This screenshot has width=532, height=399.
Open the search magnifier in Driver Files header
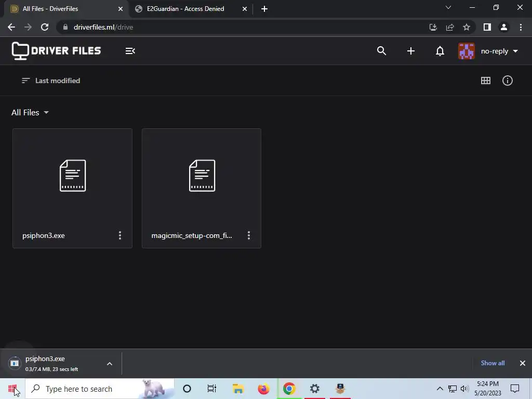[x=382, y=51]
